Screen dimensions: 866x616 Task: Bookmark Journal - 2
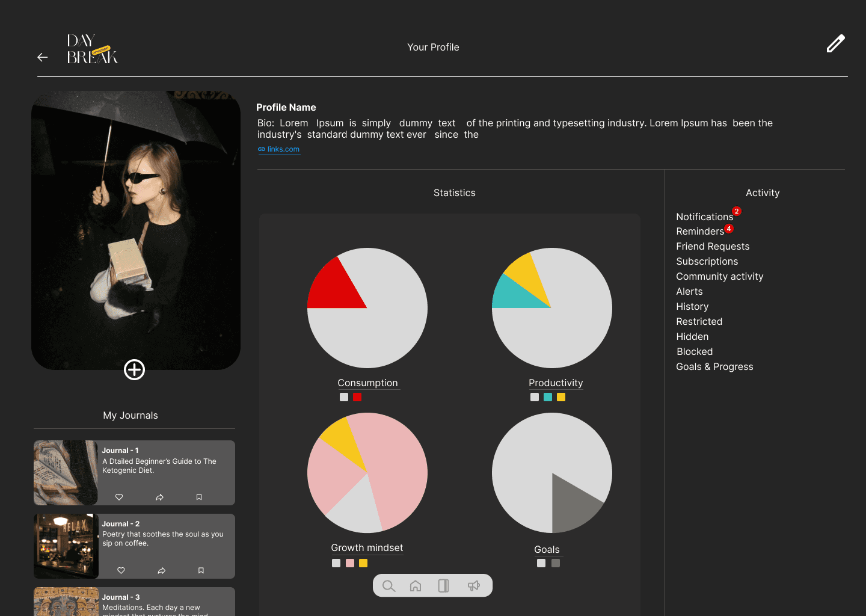201,570
